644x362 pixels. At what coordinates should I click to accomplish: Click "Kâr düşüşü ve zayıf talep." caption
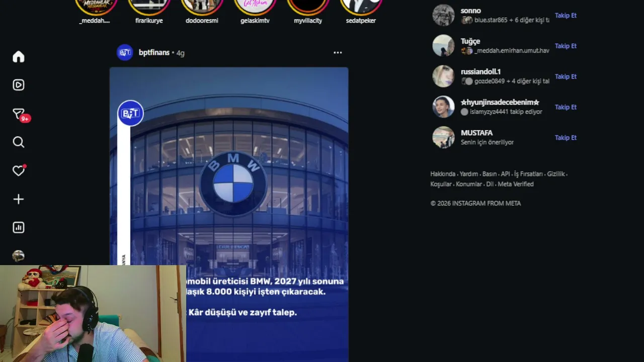click(243, 312)
